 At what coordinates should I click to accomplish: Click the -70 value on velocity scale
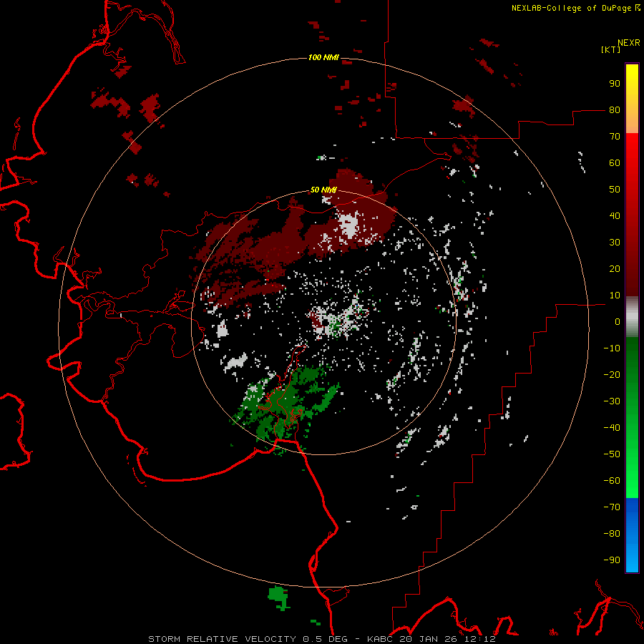pyautogui.click(x=612, y=507)
